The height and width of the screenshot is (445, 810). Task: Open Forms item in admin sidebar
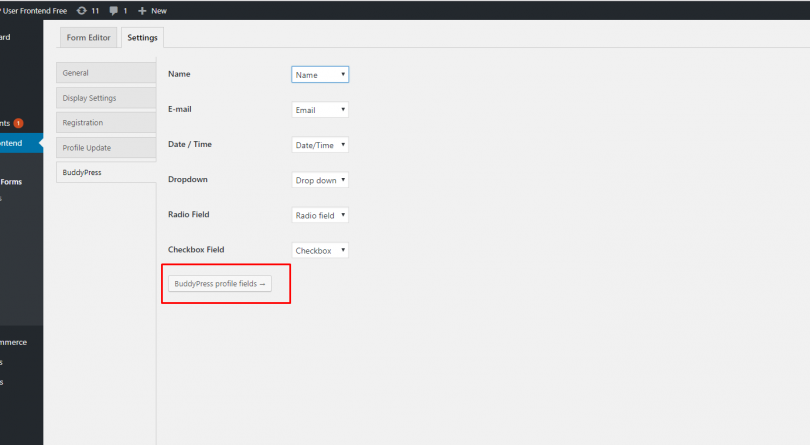tap(11, 182)
